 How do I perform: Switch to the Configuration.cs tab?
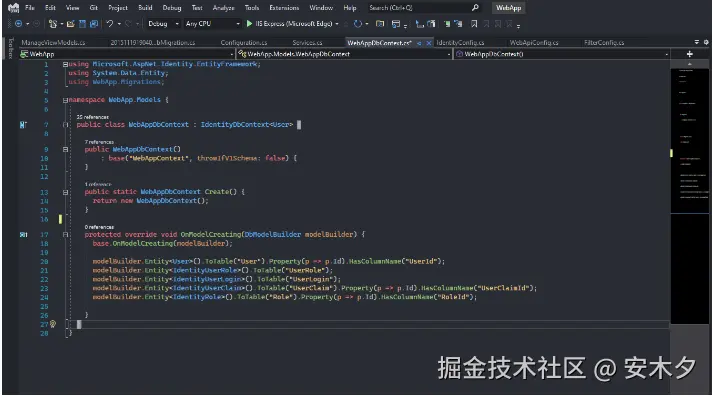[244, 42]
